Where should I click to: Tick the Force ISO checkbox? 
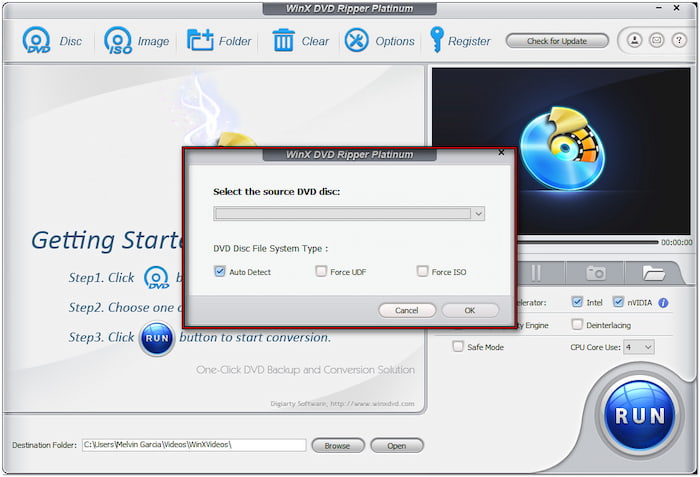(x=422, y=271)
